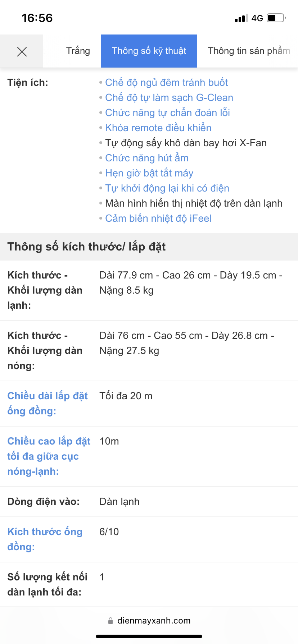Tap Chức năng hút ẩm link

click(x=147, y=158)
